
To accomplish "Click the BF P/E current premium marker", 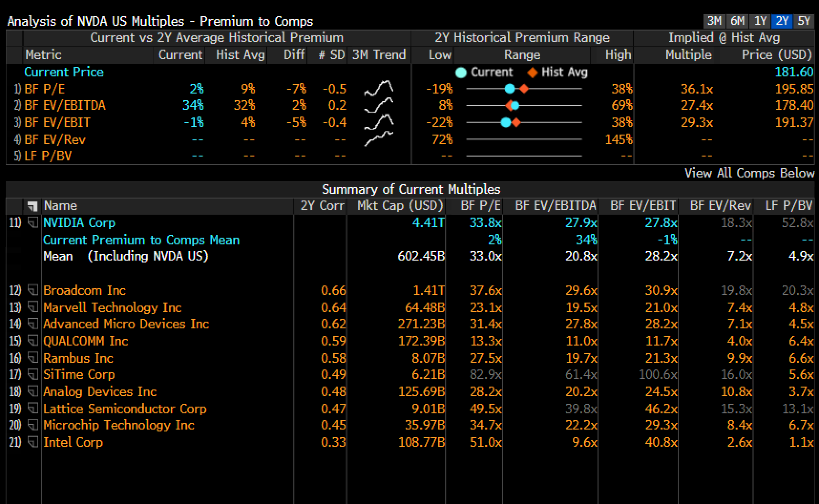I will [510, 89].
